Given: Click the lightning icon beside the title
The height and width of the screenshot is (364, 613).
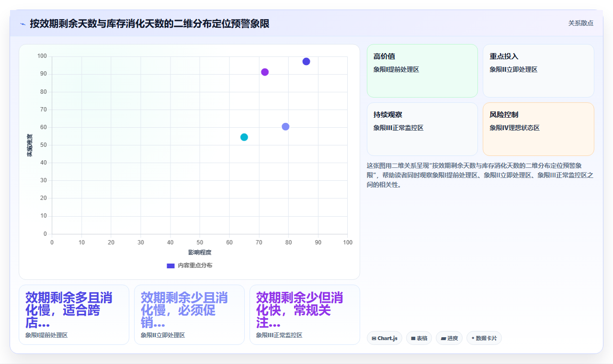Looking at the screenshot, I should click(x=23, y=24).
